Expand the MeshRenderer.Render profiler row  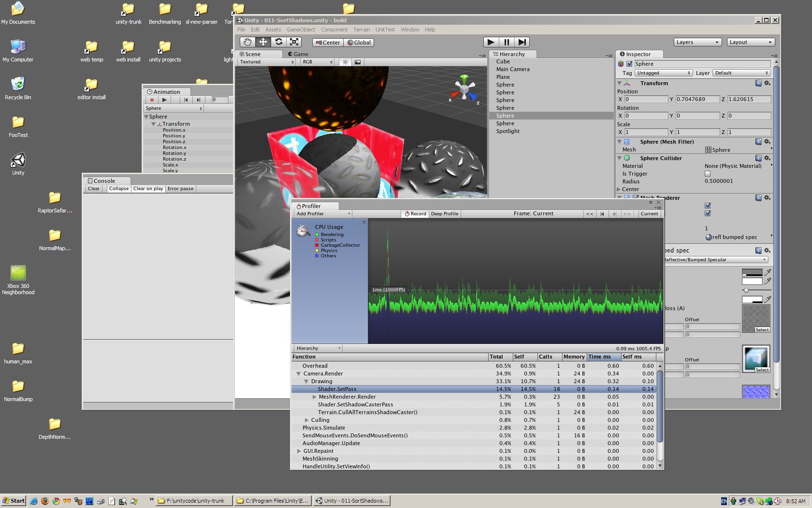pos(314,397)
